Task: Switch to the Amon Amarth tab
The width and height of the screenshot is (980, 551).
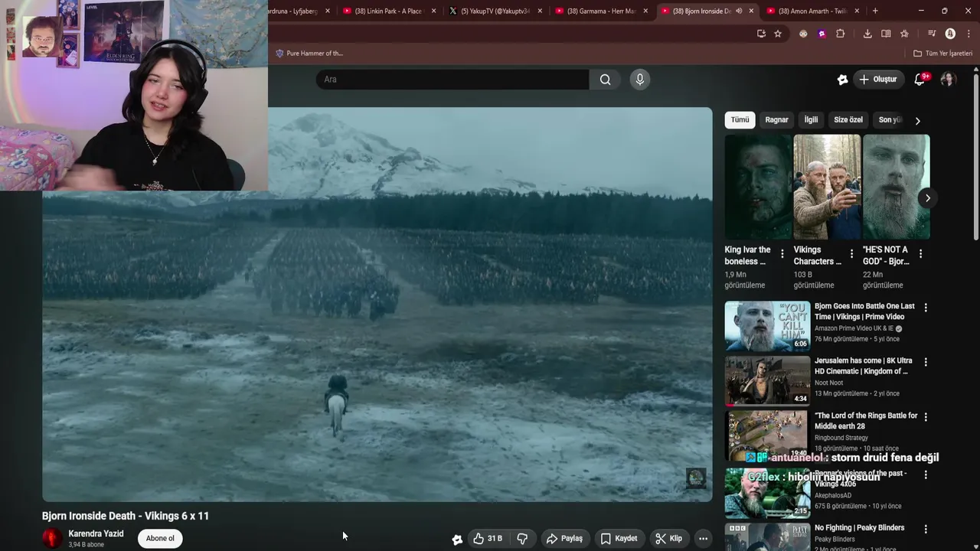Action: [812, 11]
